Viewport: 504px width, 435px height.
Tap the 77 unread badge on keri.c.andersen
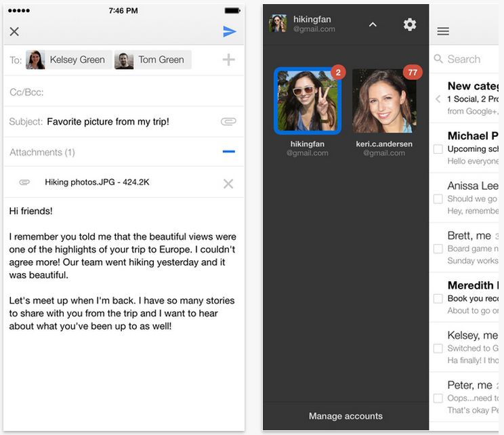[x=413, y=72]
